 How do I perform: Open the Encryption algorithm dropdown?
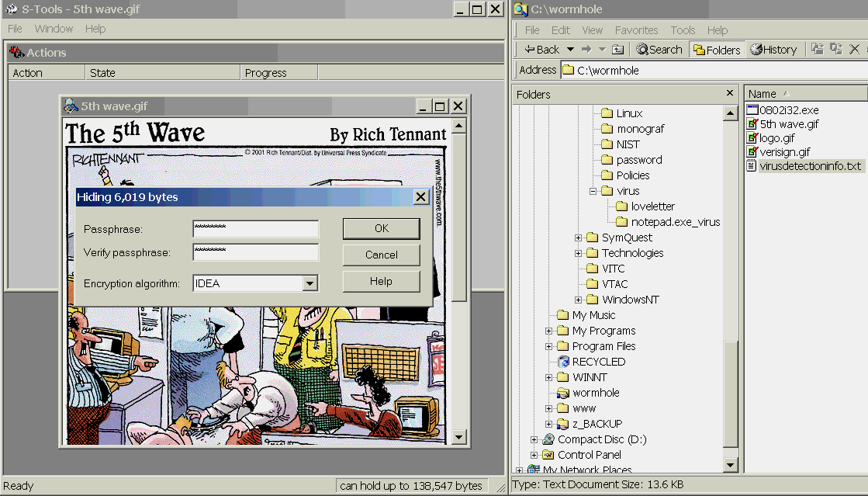310,283
